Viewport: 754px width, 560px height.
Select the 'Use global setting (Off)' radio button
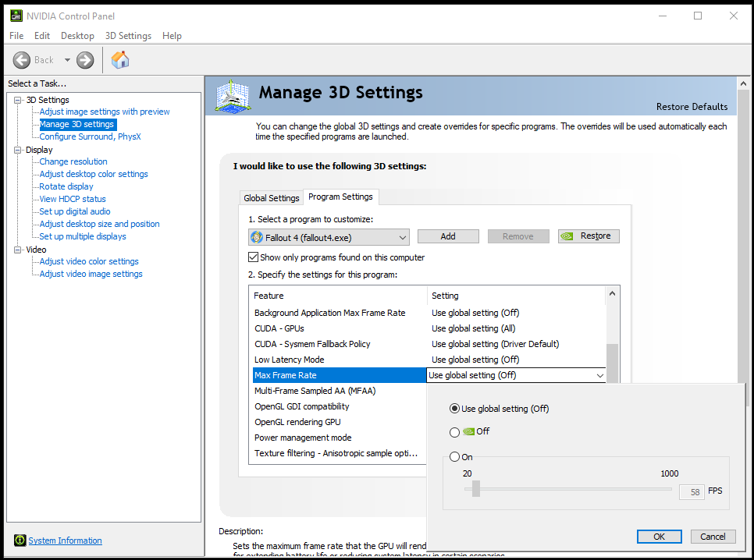455,409
